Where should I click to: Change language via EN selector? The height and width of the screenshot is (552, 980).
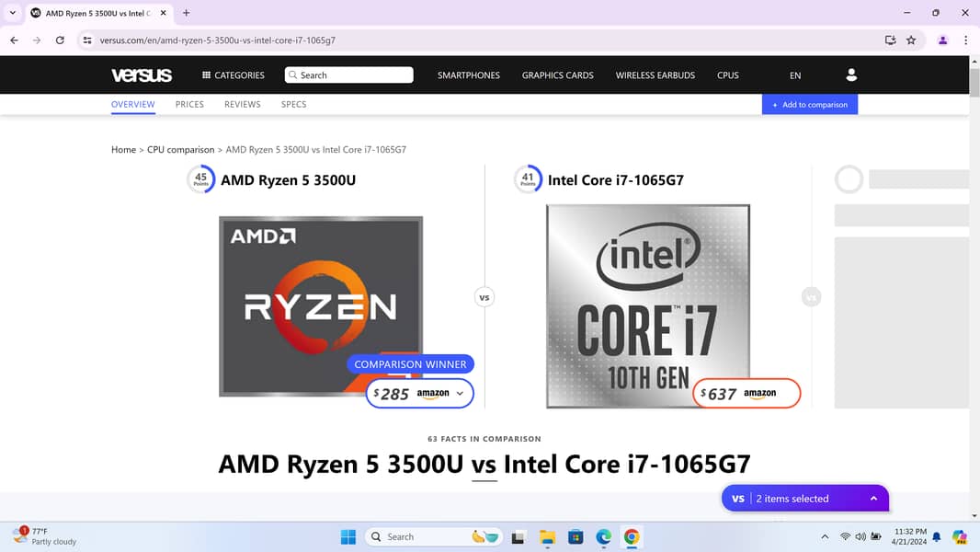(795, 75)
